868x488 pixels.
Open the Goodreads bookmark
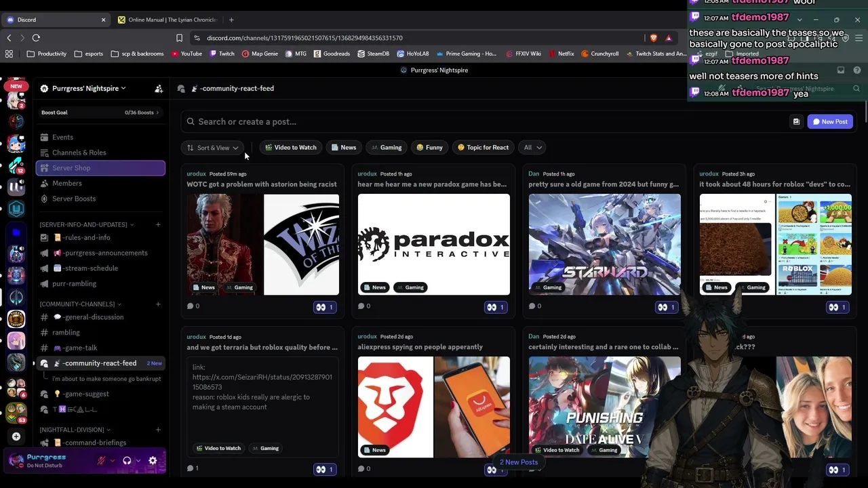(332, 54)
